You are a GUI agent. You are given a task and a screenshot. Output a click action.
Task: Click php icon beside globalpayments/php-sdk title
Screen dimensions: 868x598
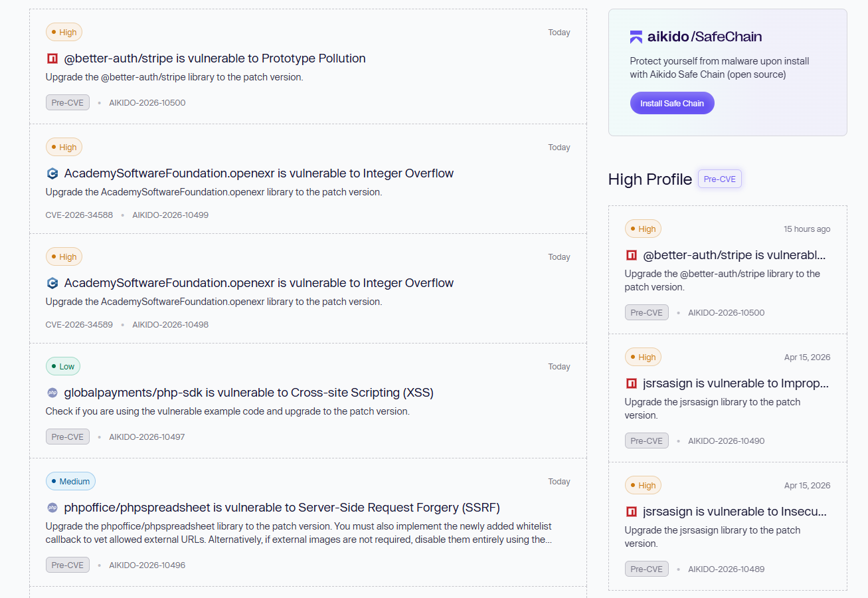click(x=52, y=393)
